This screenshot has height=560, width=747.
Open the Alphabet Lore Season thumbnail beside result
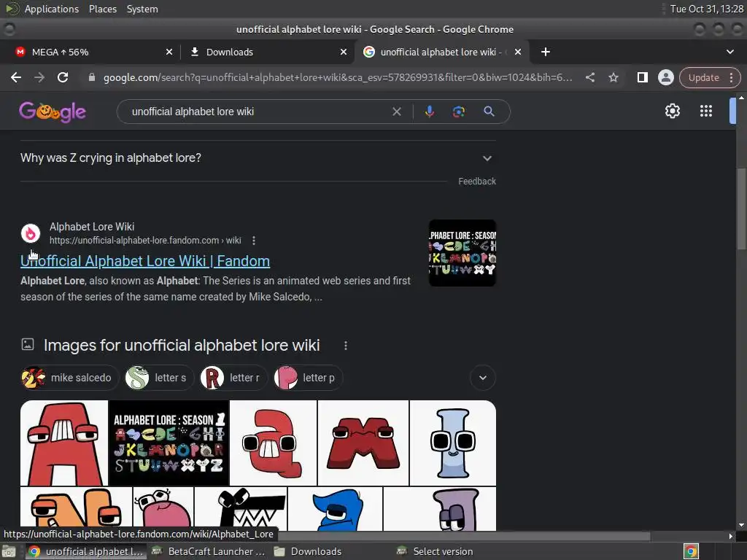tap(462, 253)
